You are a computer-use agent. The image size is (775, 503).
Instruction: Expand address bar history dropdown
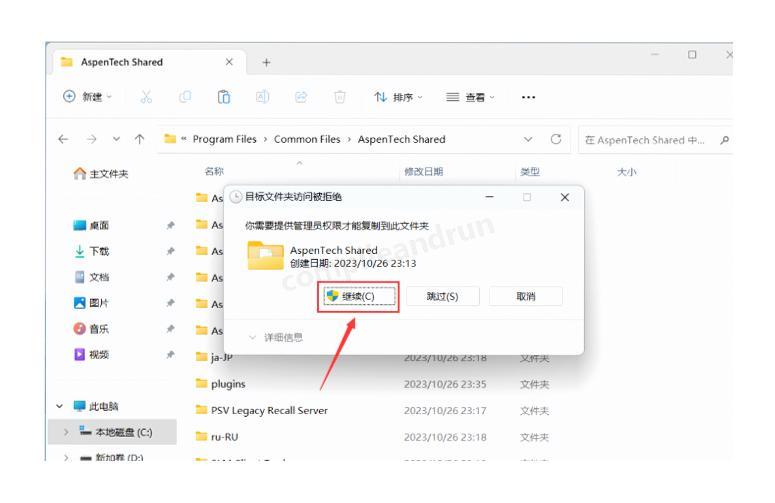[x=528, y=139]
